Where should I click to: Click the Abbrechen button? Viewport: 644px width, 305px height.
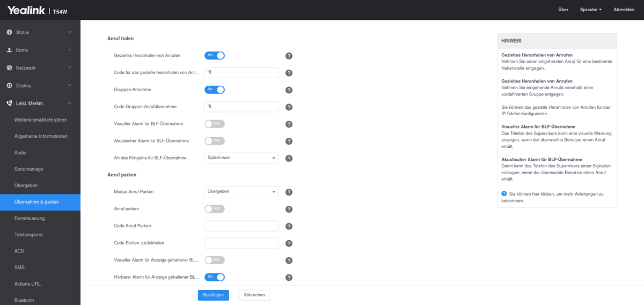pos(254,295)
